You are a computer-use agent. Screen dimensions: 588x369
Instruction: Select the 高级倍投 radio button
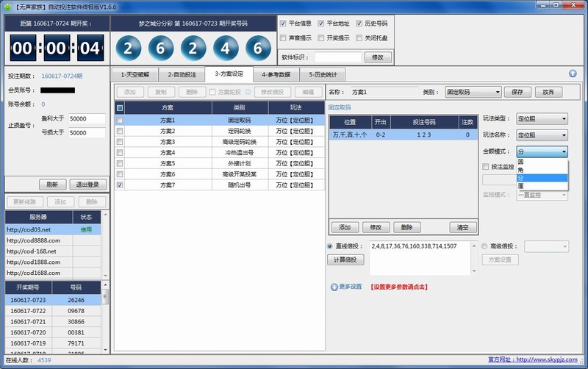tap(485, 246)
